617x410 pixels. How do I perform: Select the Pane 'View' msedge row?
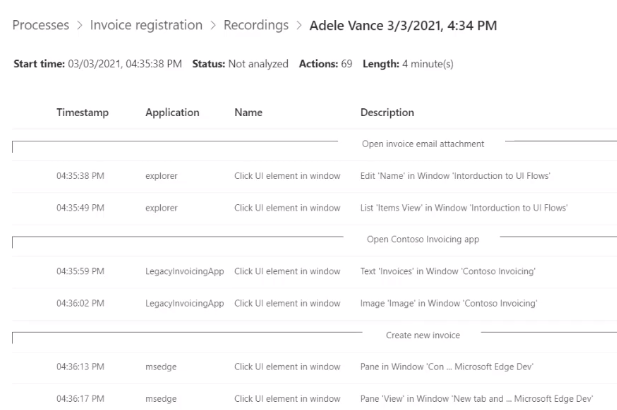point(314,399)
